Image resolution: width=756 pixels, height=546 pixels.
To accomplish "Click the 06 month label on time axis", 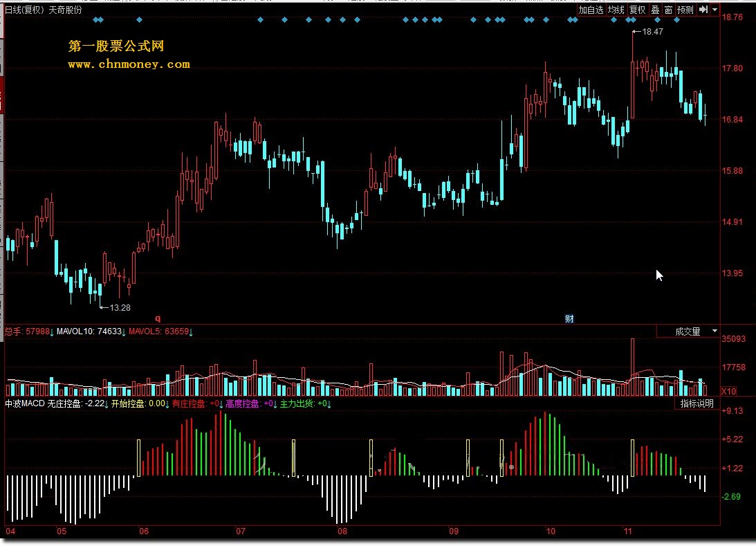I will click(x=144, y=531).
